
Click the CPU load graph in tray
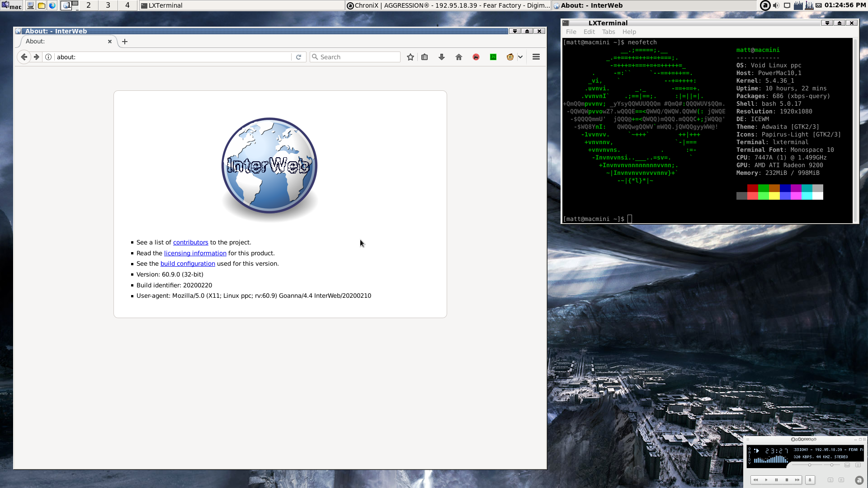tap(809, 5)
